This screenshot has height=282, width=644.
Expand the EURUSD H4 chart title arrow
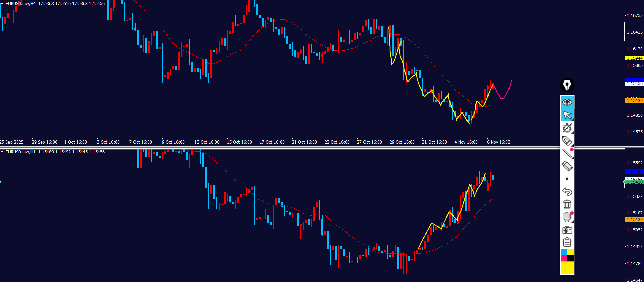[x=2, y=4]
